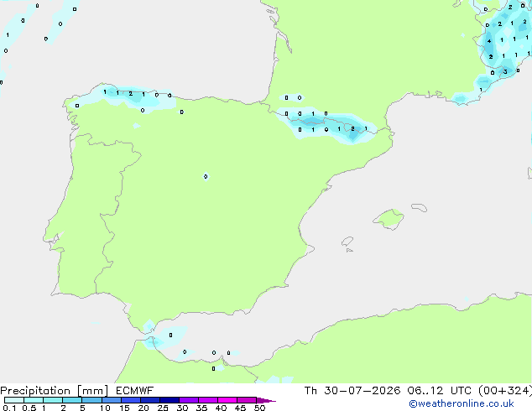The height and width of the screenshot is (411, 532).
Task: Pick the 30–35 mm purple legend swatch
Action: click(x=189, y=400)
